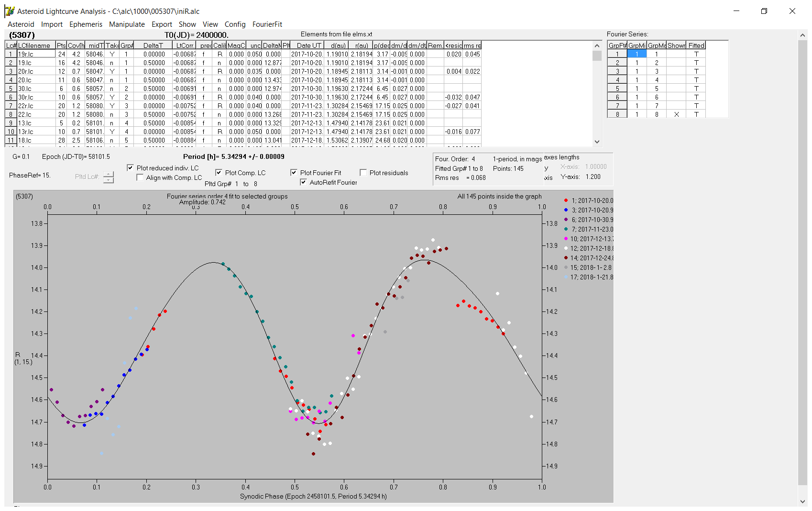Click the main window scroll-down arrow

[802, 501]
